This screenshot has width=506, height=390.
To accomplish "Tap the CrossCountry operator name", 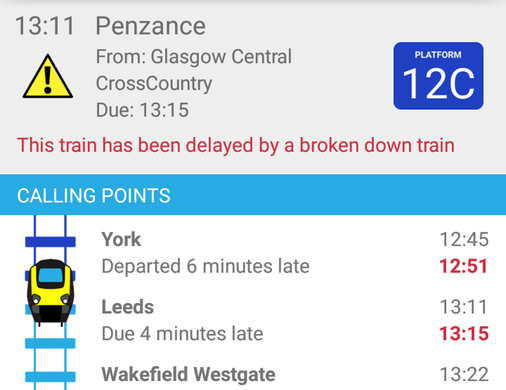I will coord(154,83).
